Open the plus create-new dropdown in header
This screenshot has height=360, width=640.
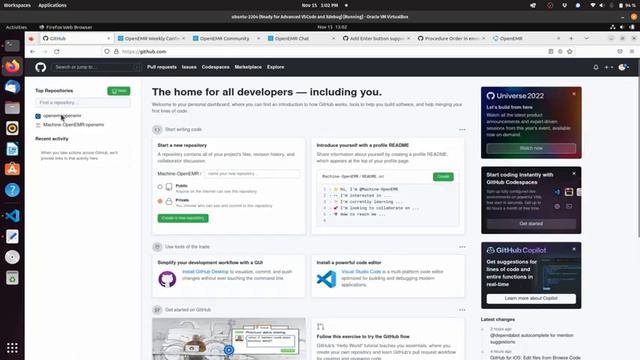click(x=609, y=67)
